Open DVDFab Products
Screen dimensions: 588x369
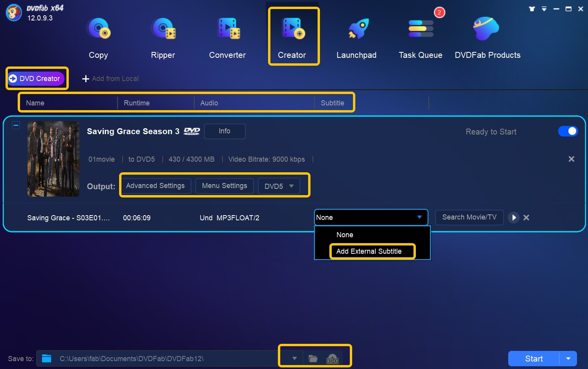[487, 37]
